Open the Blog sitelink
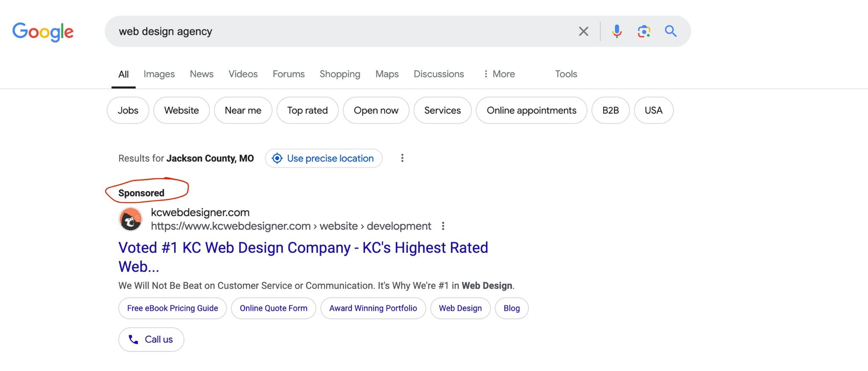The width and height of the screenshot is (868, 371). click(512, 308)
